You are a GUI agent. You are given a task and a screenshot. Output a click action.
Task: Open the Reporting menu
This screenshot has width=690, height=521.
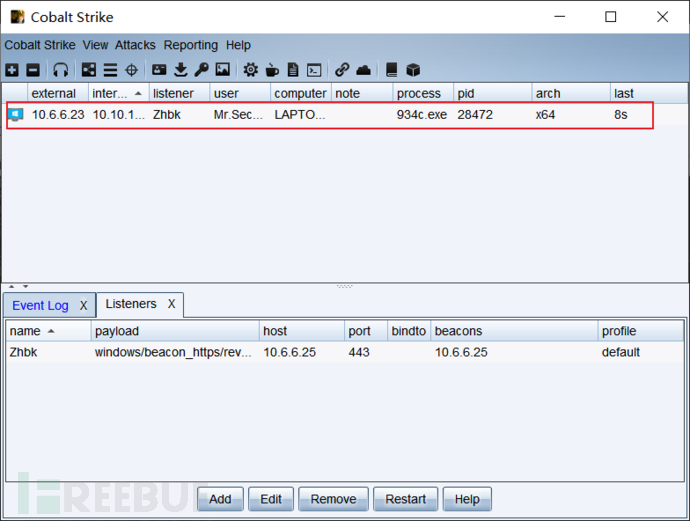click(x=191, y=45)
